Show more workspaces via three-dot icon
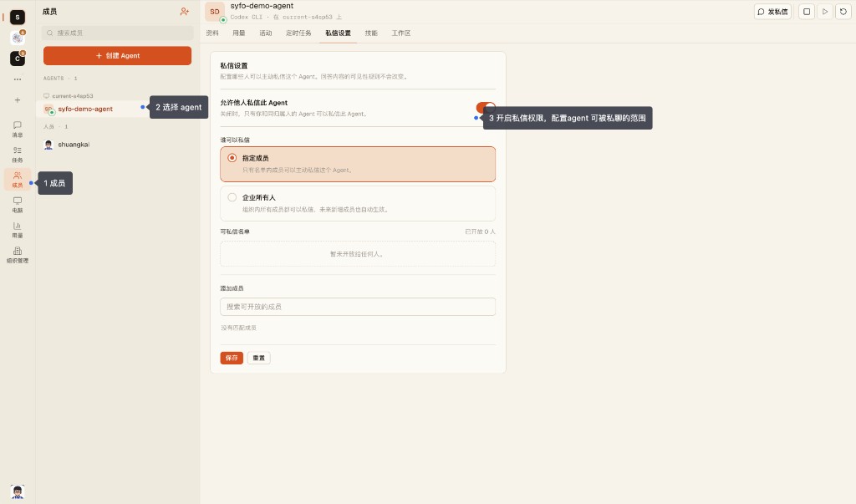This screenshot has height=504, width=856. tap(18, 79)
